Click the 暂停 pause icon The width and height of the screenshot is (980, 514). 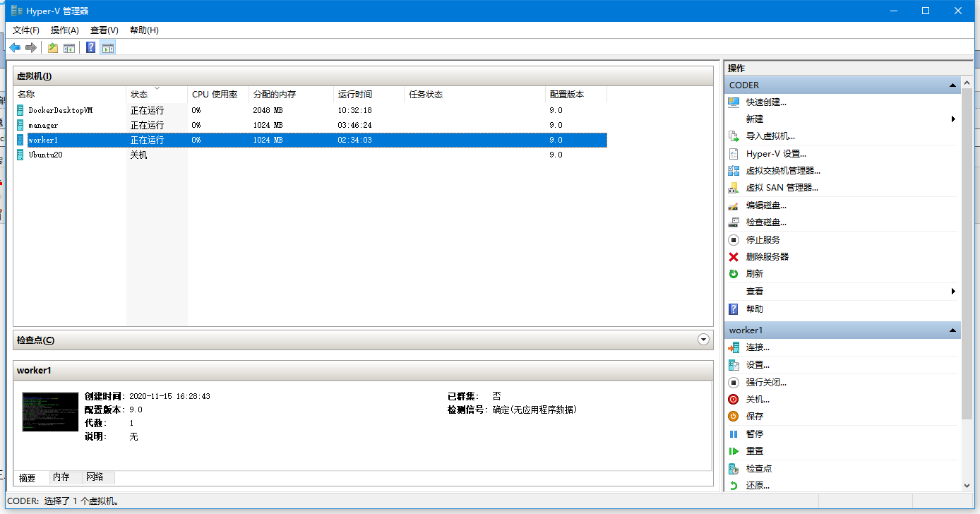coord(734,434)
